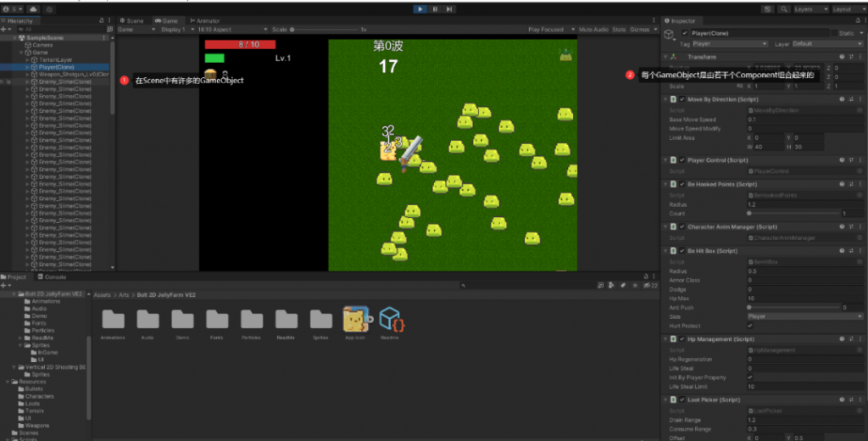Toggle the Gizmos button
The image size is (868, 441).
[639, 30]
